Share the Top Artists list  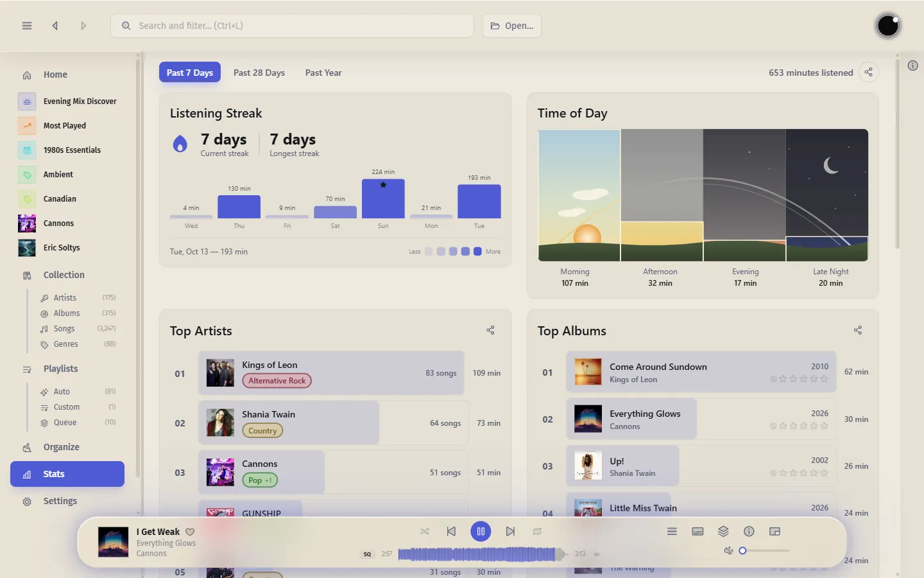point(490,330)
